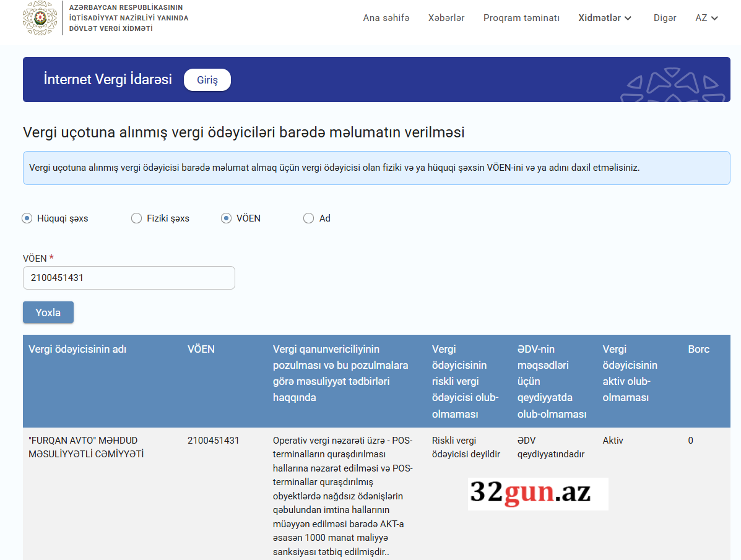Open Proqram təminatı menu item

521,18
